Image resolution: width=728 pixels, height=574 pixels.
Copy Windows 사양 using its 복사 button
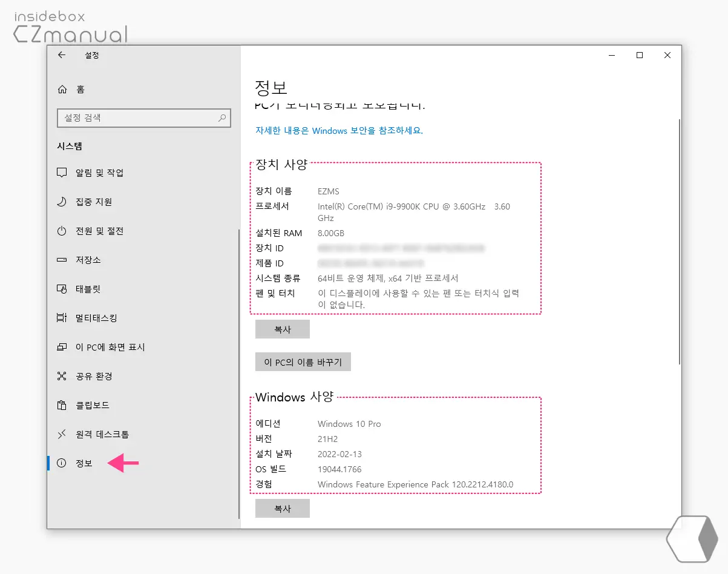pyautogui.click(x=282, y=508)
